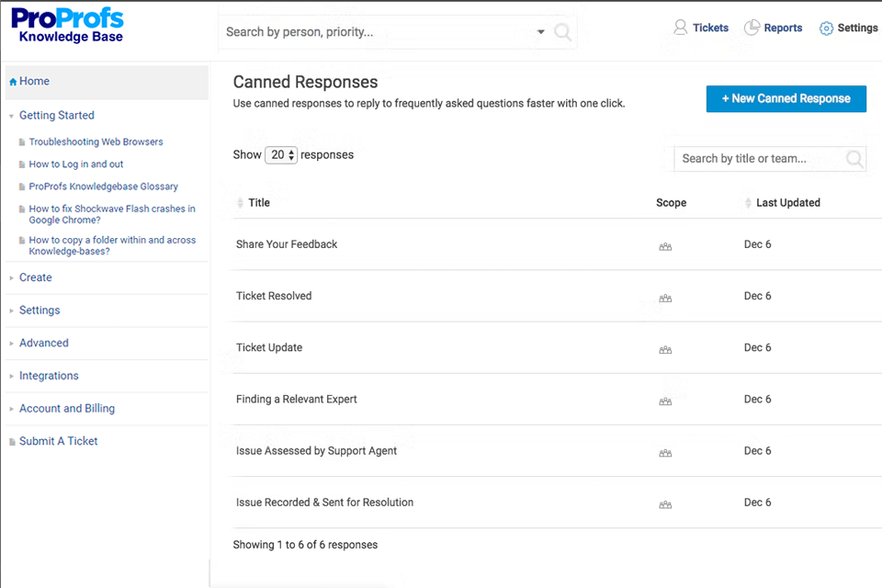This screenshot has width=882, height=588.
Task: Open Share Your Feedback canned response
Action: pos(287,244)
